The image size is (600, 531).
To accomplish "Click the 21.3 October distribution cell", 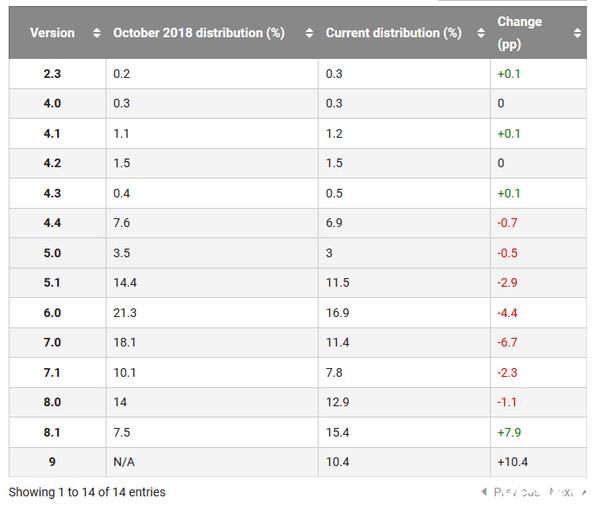I will click(x=125, y=312).
